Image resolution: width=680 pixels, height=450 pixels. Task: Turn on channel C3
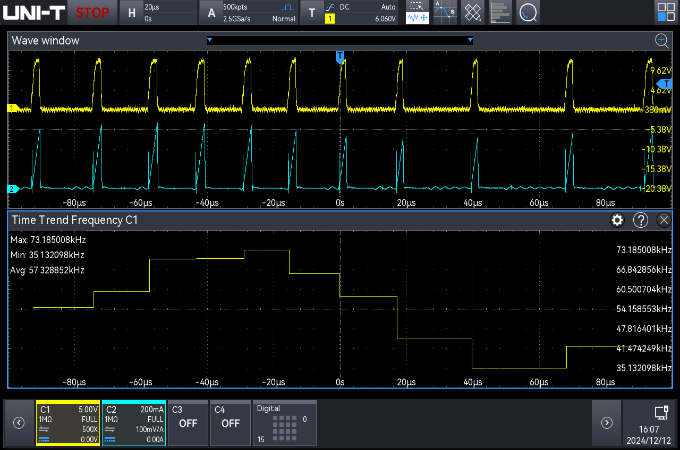click(x=186, y=423)
